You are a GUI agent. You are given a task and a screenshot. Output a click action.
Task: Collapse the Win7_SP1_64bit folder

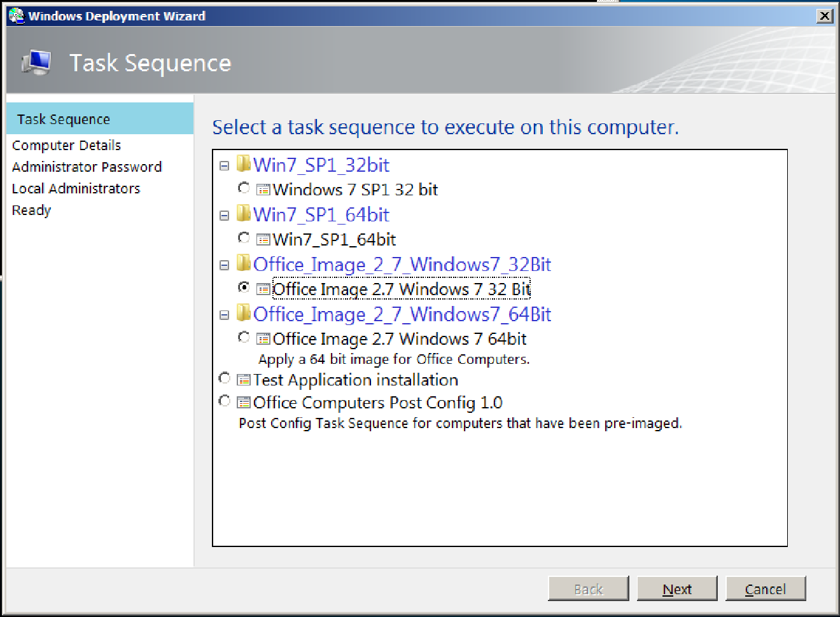click(224, 214)
